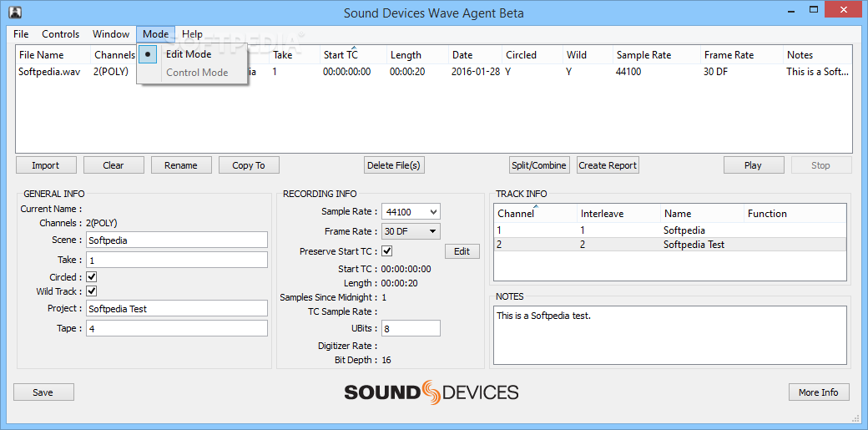Sort by Circled column header
868x430 pixels.
click(532, 55)
